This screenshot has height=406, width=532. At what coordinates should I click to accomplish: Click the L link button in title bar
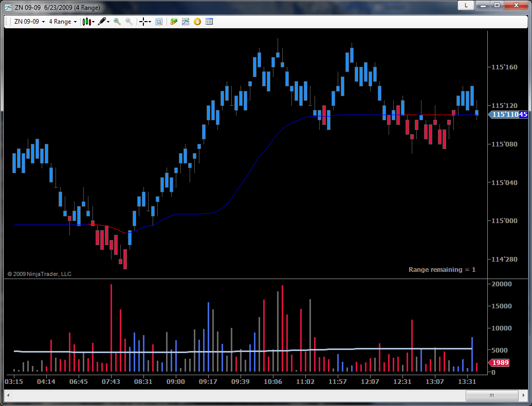[466, 5]
